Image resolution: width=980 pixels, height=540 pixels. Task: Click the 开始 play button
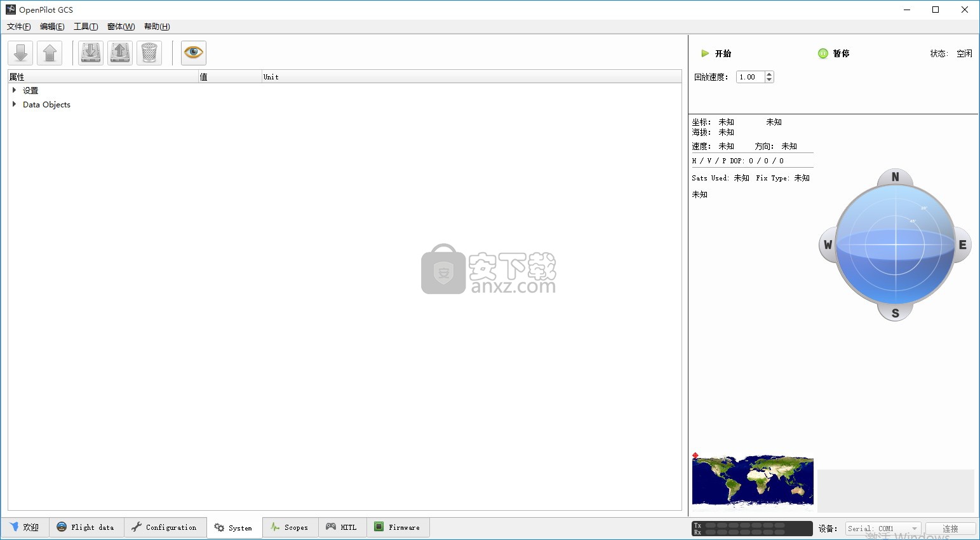click(x=716, y=53)
